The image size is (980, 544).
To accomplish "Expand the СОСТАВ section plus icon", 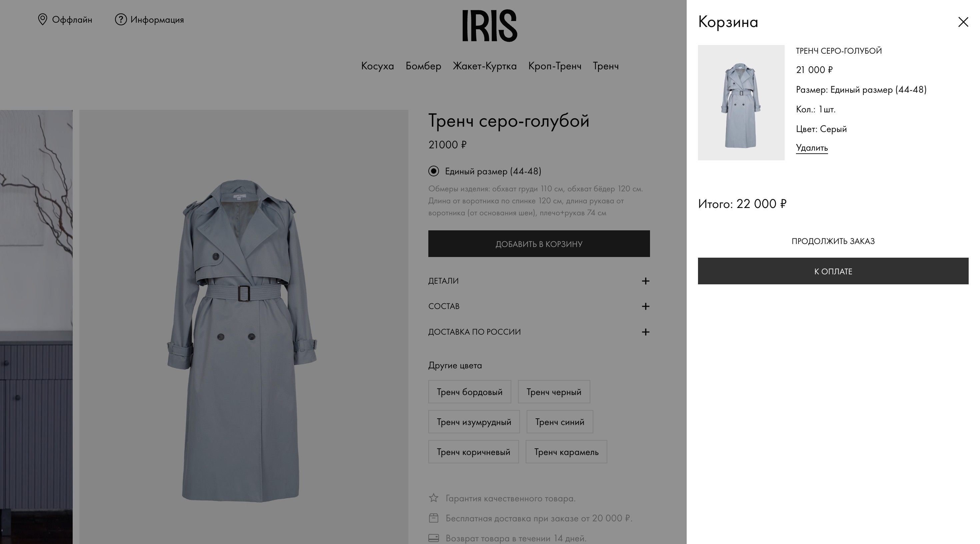I will pyautogui.click(x=645, y=307).
